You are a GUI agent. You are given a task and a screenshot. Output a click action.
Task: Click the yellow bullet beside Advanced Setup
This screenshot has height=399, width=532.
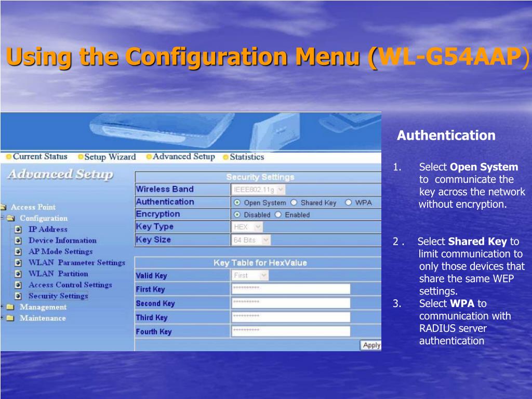(x=149, y=157)
